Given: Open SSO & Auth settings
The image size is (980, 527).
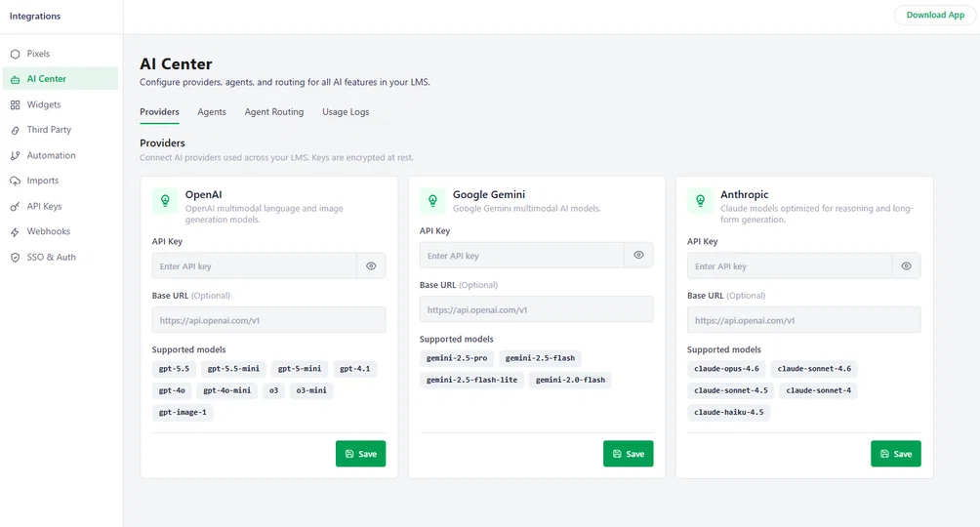Looking at the screenshot, I should [x=60, y=257].
